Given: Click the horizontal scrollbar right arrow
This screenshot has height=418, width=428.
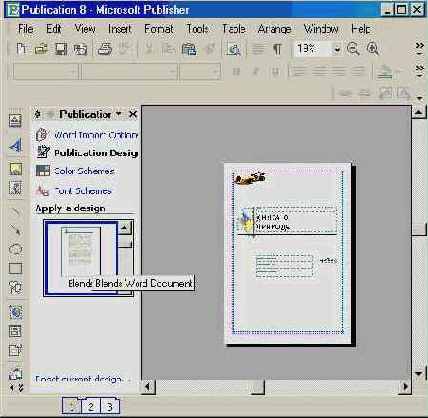Looking at the screenshot, I should pos(404,387).
